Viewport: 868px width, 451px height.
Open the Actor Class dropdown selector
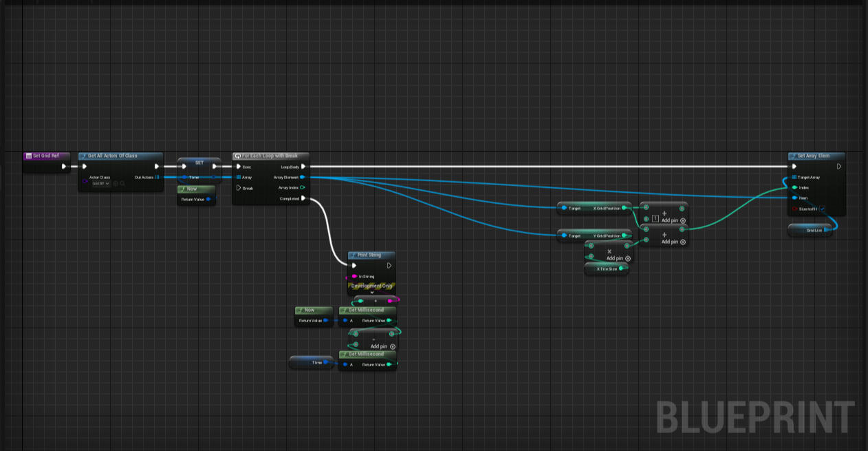click(x=101, y=184)
